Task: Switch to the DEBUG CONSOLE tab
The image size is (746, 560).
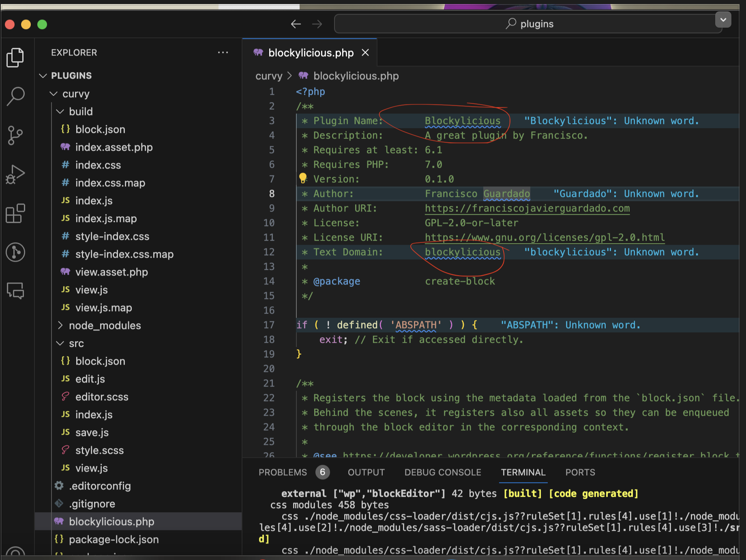Action: [443, 472]
